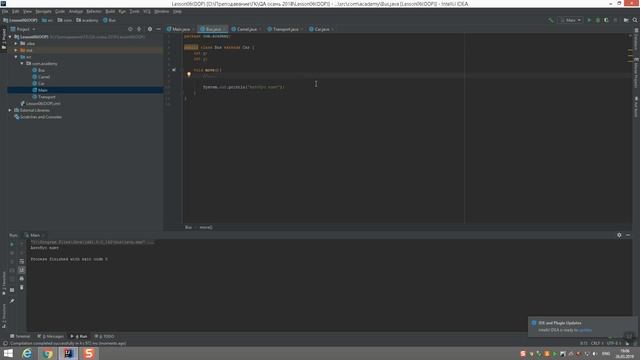Open the Project view selector dropdown
Screen dimensions: 640x360
[x=23, y=29]
